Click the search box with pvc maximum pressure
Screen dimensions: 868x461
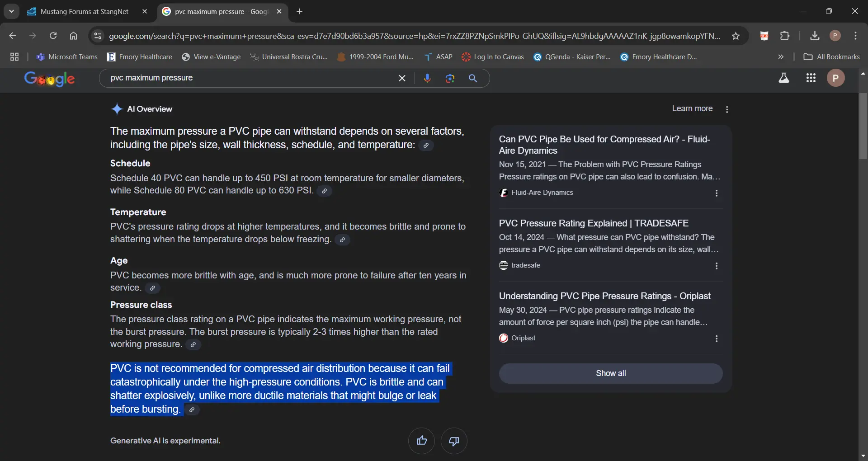(x=249, y=78)
